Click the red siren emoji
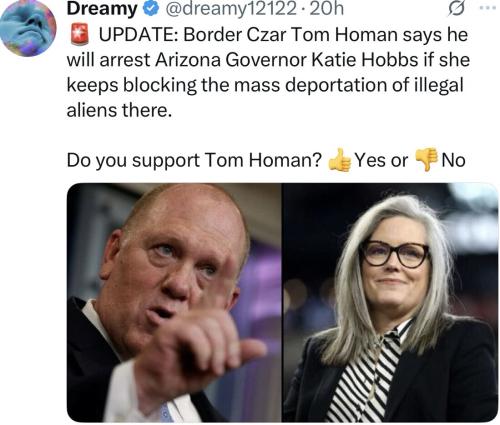Screen dimensions: 500x425 [x=80, y=34]
